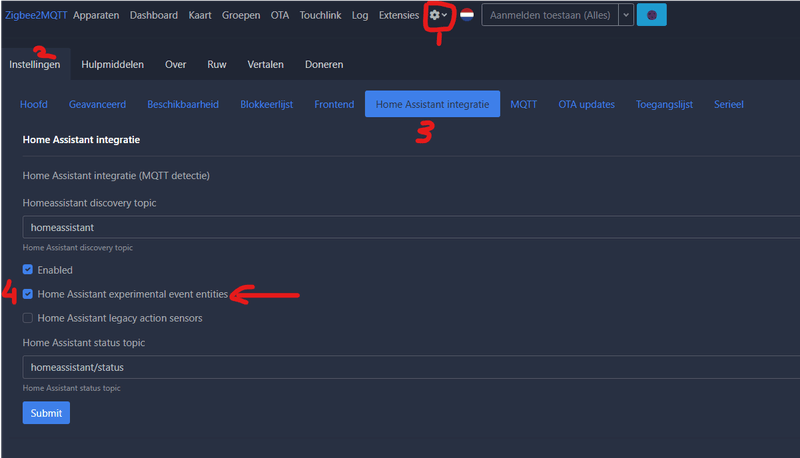Open the Over tab

point(176,65)
